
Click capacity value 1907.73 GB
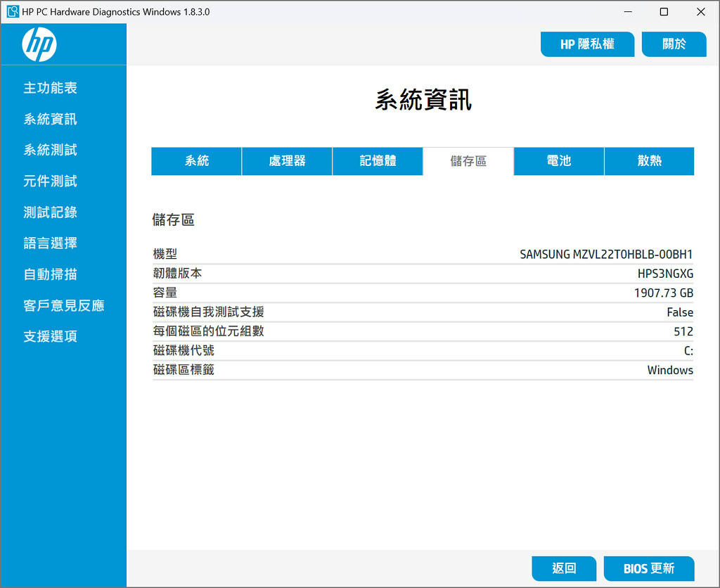click(664, 293)
